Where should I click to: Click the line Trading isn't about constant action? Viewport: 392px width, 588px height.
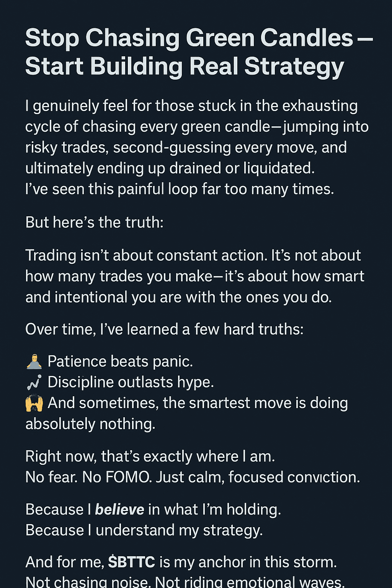(193, 255)
